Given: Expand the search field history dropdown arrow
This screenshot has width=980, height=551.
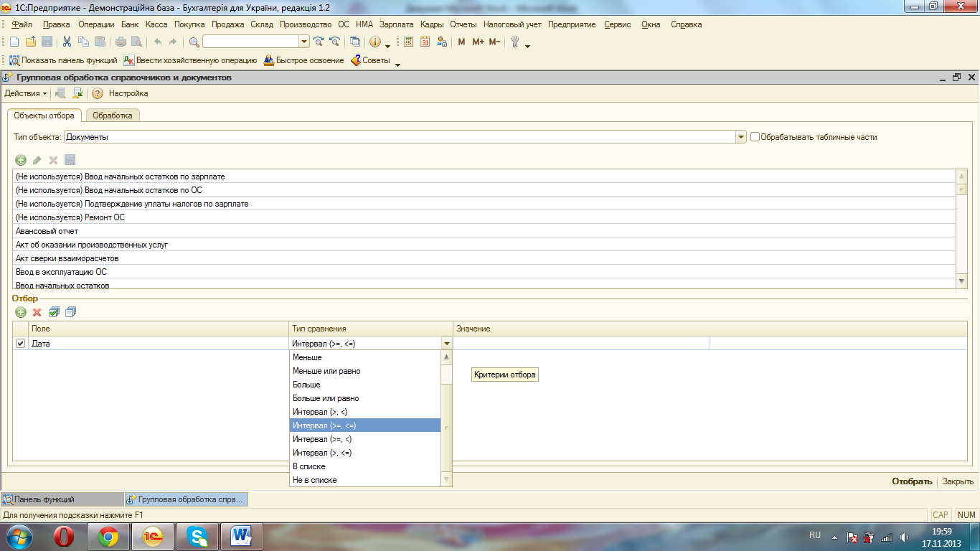Looking at the screenshot, I should point(303,42).
